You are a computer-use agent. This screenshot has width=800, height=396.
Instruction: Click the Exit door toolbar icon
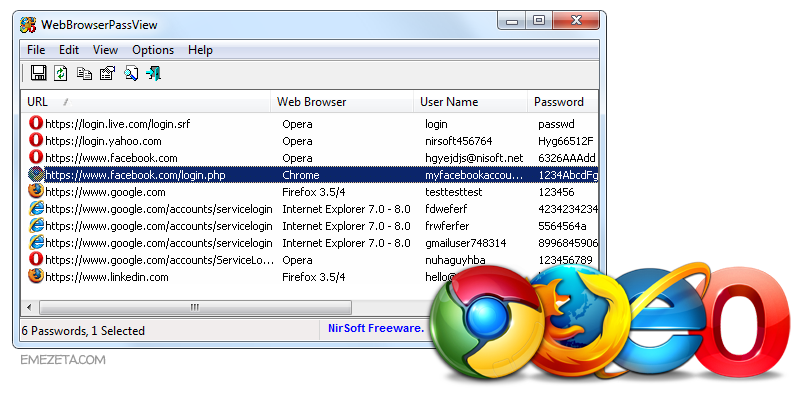pos(154,73)
